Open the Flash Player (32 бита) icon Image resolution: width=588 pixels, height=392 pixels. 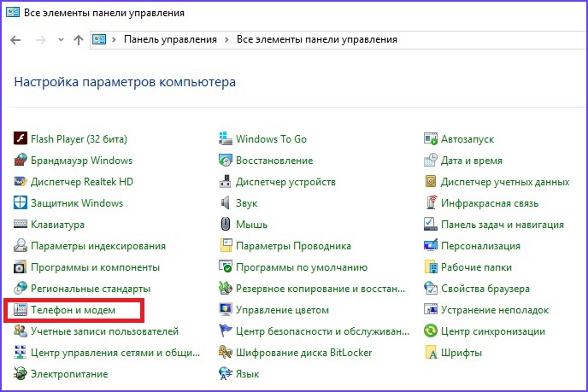[21, 138]
